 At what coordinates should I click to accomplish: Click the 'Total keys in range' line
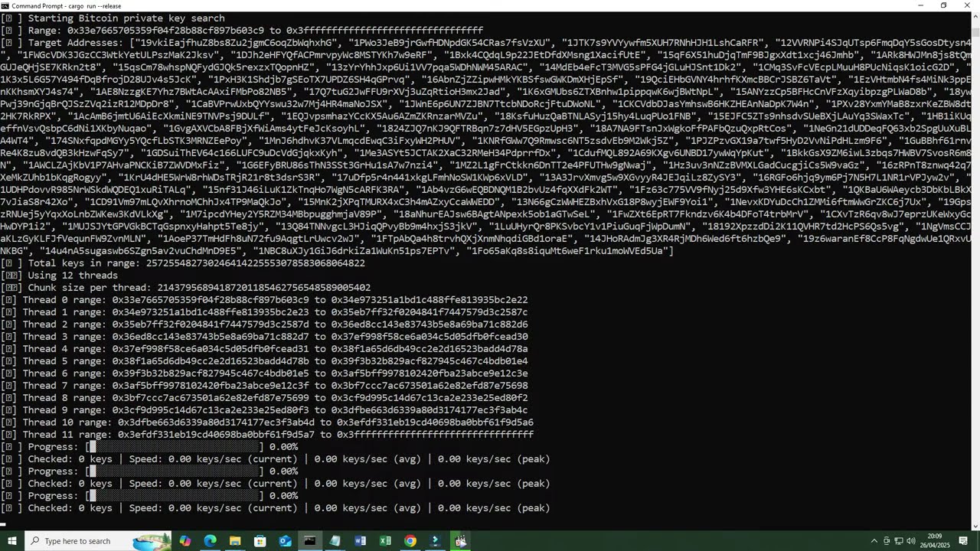[x=183, y=263]
